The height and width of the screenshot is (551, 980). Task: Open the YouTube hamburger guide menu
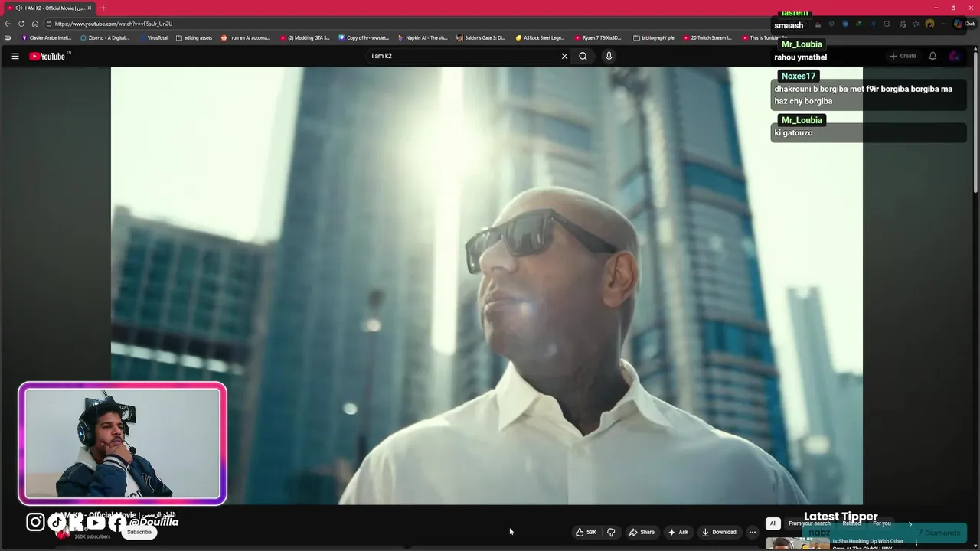pyautogui.click(x=15, y=56)
